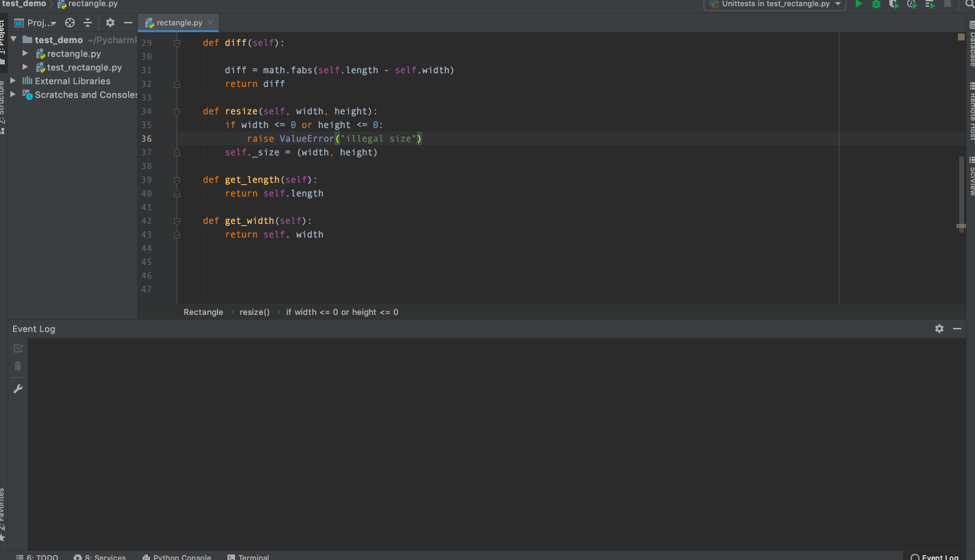Toggle the 2: Favorites tool window
Image resolution: width=975 pixels, height=560 pixels.
(x=3, y=513)
